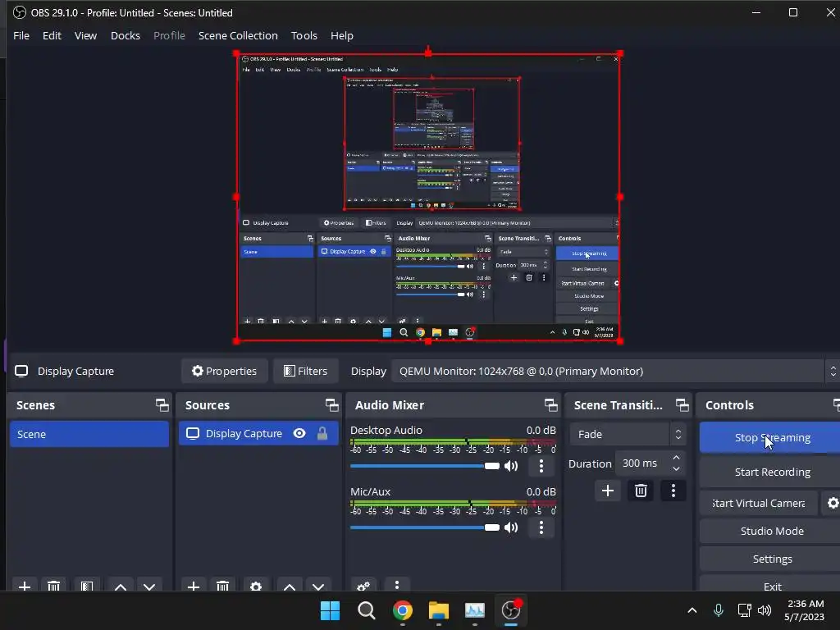Open File Explorer from taskbar

438,610
